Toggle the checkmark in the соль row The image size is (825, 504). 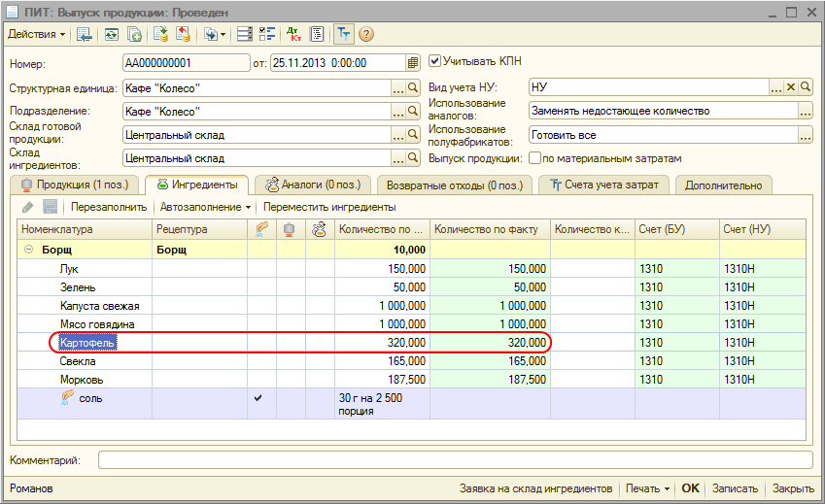pos(258,398)
